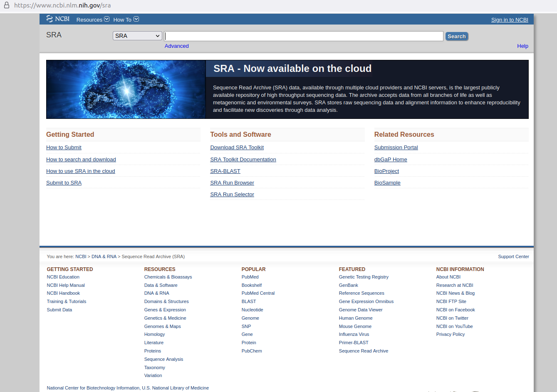The height and width of the screenshot is (392, 557).
Task: Open NCBI Handbook footer link
Action: (x=63, y=293)
